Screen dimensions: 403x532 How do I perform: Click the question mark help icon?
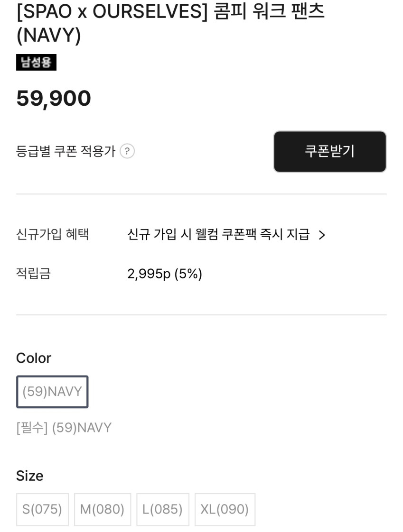(x=127, y=151)
